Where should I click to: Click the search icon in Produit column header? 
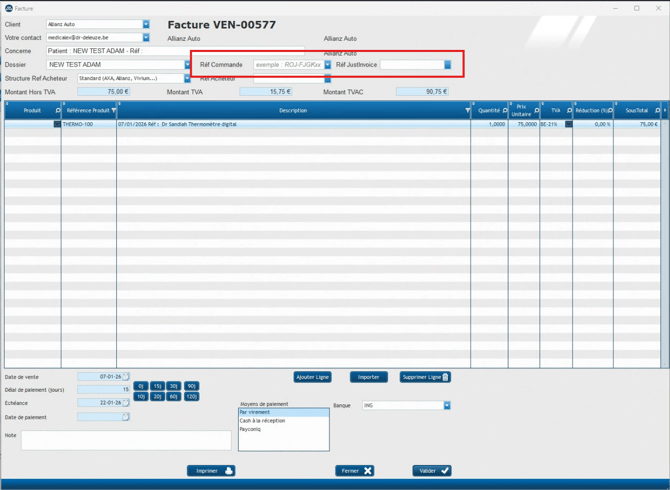[x=57, y=111]
